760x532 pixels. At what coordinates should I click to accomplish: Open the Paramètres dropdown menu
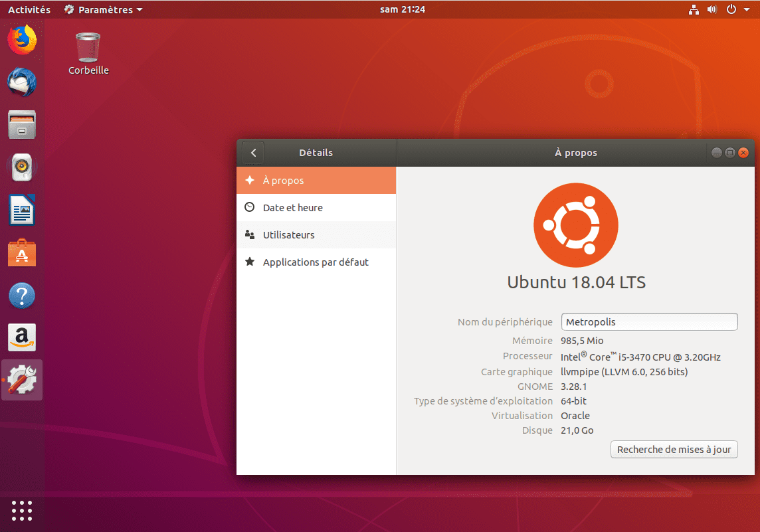(103, 9)
